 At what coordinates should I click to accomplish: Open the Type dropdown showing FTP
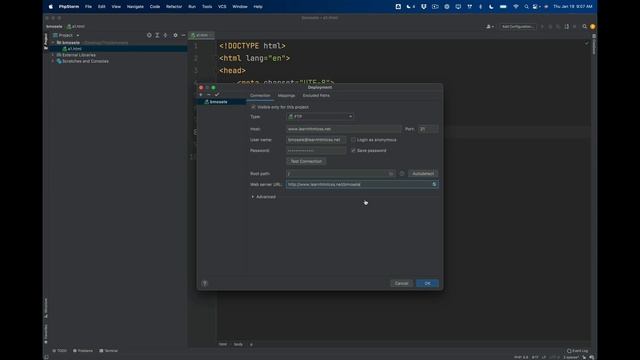pyautogui.click(x=320, y=117)
